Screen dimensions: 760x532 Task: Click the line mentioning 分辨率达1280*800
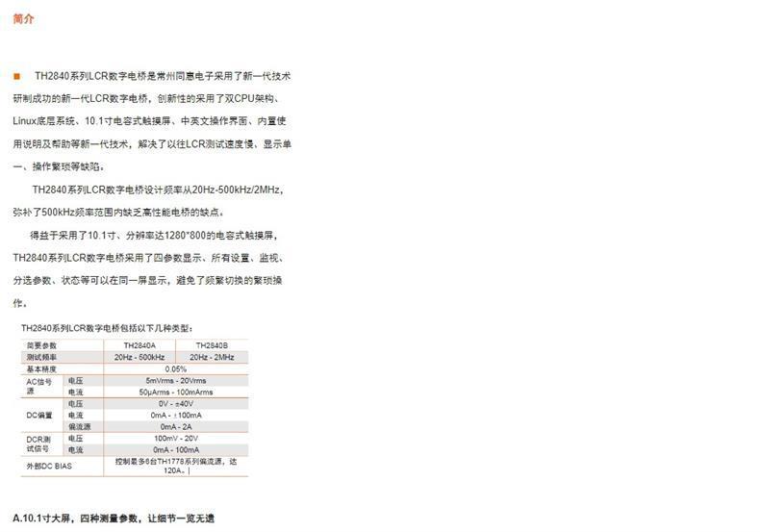(154, 236)
